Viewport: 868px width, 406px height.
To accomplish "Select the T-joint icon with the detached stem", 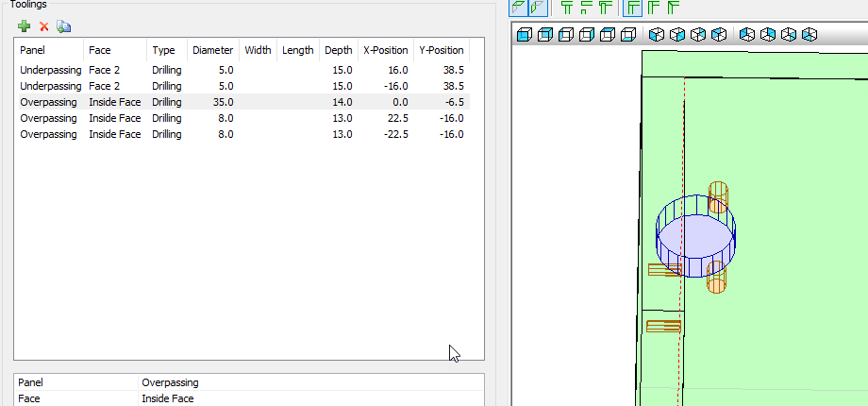I will [x=586, y=8].
